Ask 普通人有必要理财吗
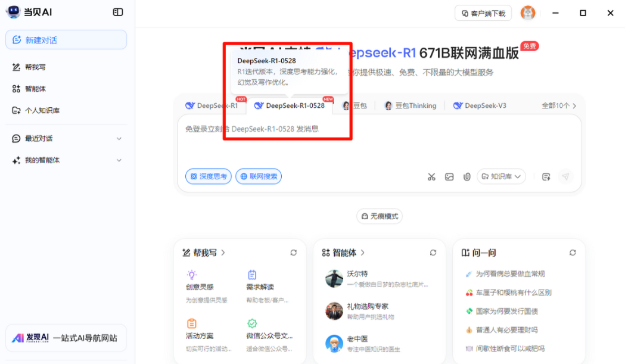The height and width of the screenshot is (364, 625). pos(502,330)
